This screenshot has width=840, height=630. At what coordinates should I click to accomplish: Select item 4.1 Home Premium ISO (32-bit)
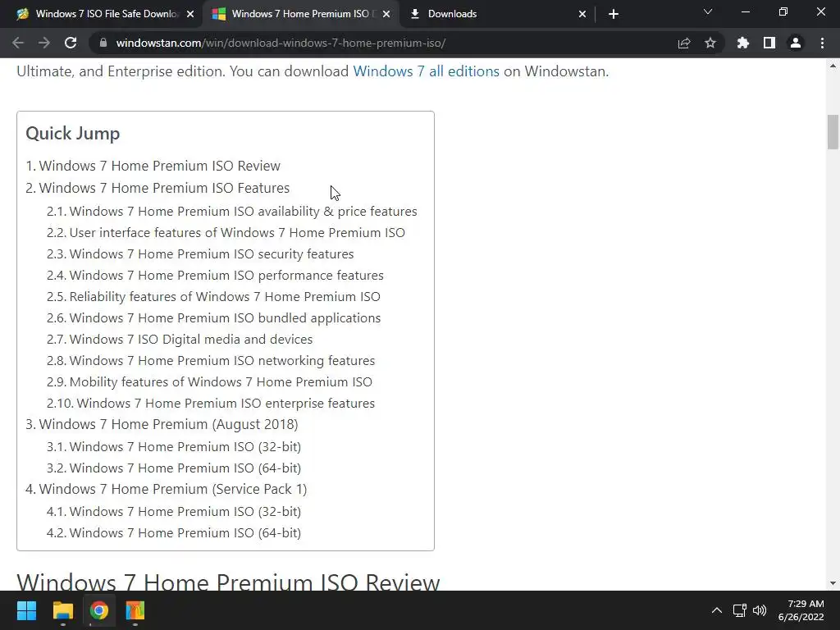coord(185,512)
